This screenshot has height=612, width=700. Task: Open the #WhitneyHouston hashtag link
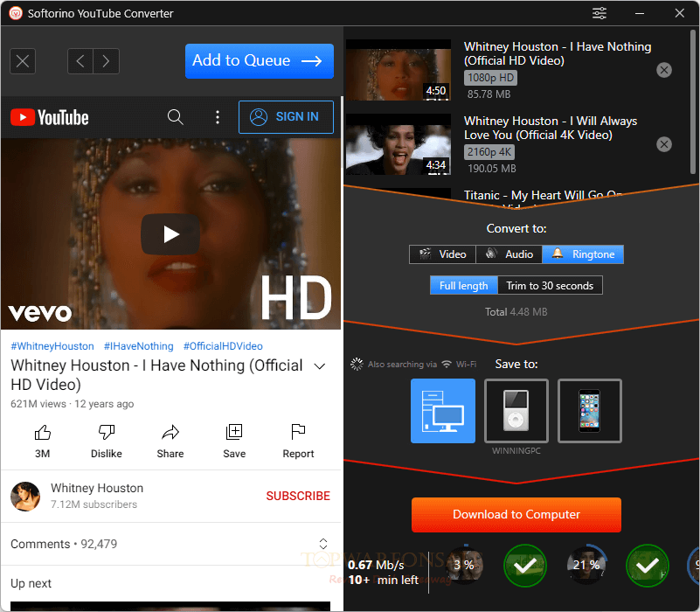pos(52,346)
